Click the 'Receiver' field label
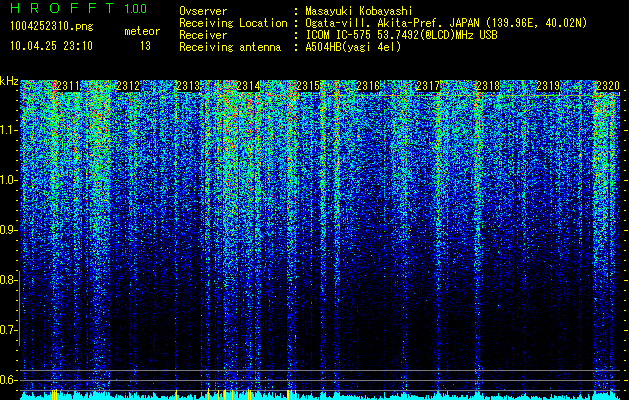 (x=203, y=35)
